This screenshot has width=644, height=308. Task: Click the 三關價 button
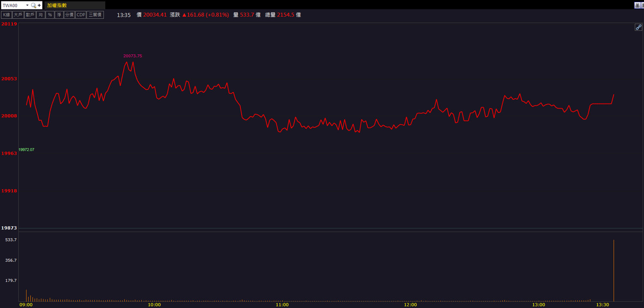point(95,15)
